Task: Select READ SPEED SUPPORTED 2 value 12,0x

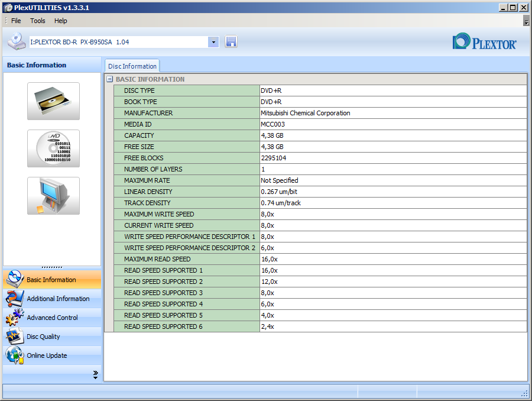Action: click(269, 282)
